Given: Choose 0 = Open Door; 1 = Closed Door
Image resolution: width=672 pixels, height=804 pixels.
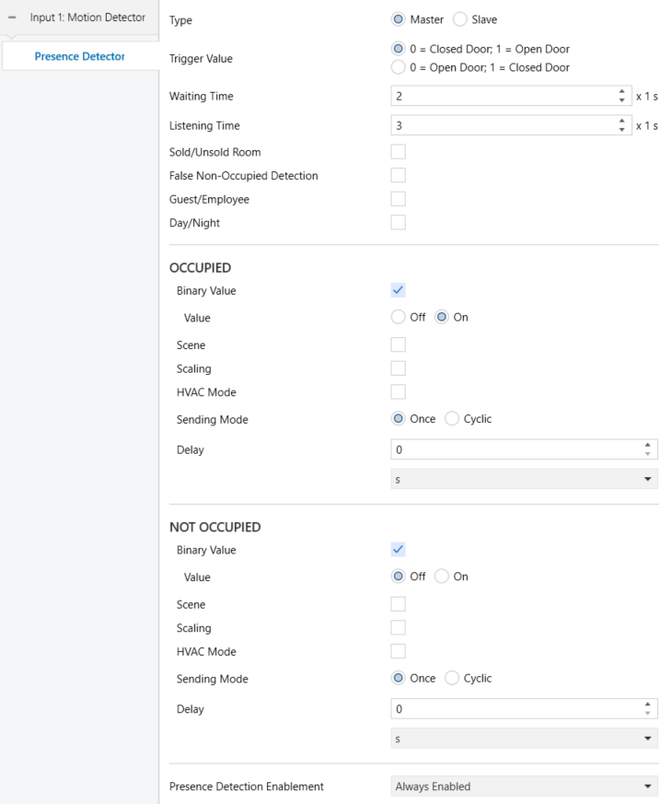Looking at the screenshot, I should pos(399,67).
